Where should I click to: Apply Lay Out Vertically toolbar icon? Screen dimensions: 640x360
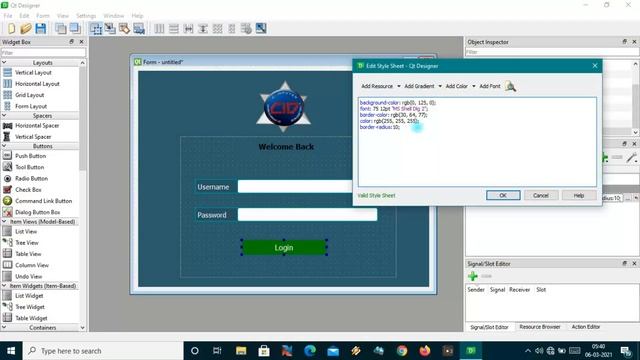click(x=174, y=29)
